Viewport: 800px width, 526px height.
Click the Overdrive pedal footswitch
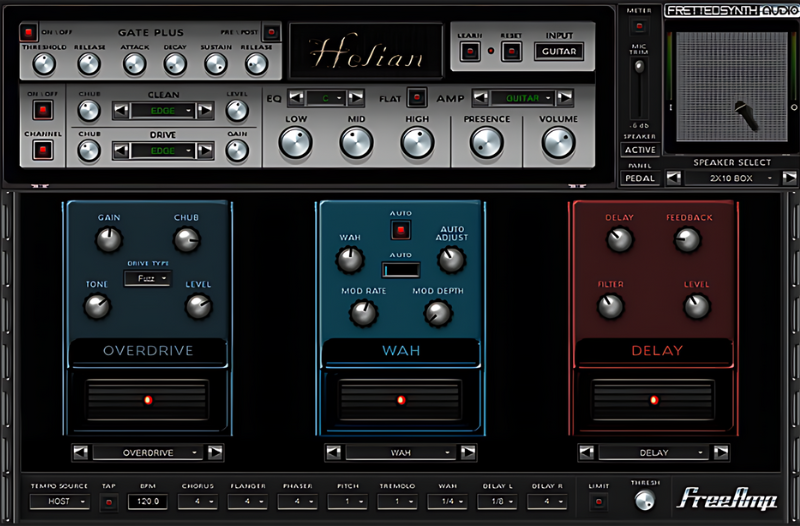pos(147,399)
